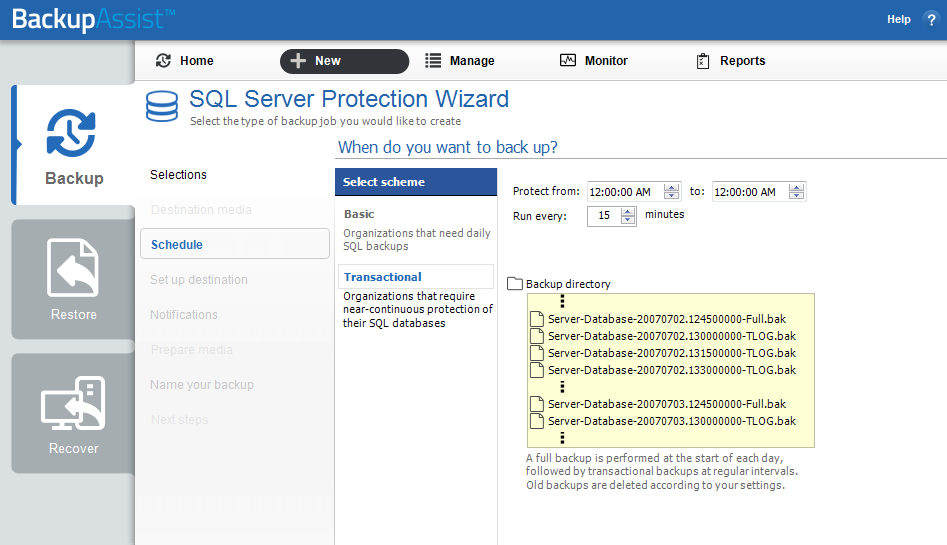Click file icon for 20070702.131500000-TLOG.bak
Viewport: 947px width, 545px height.
(x=537, y=352)
